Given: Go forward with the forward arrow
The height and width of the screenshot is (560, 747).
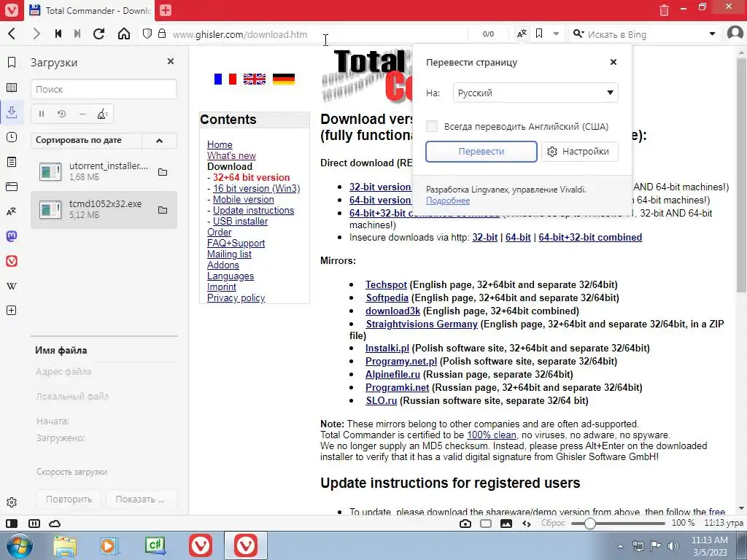Looking at the screenshot, I should [x=36, y=34].
